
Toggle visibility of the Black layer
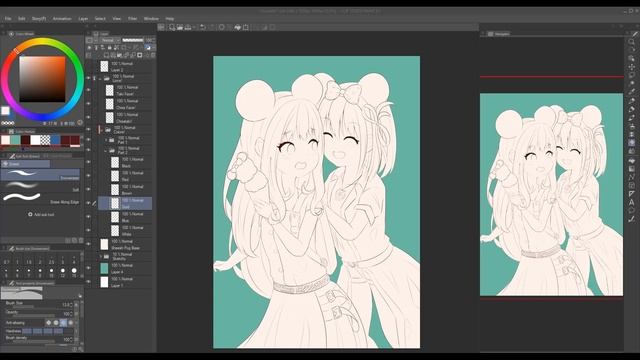click(89, 162)
